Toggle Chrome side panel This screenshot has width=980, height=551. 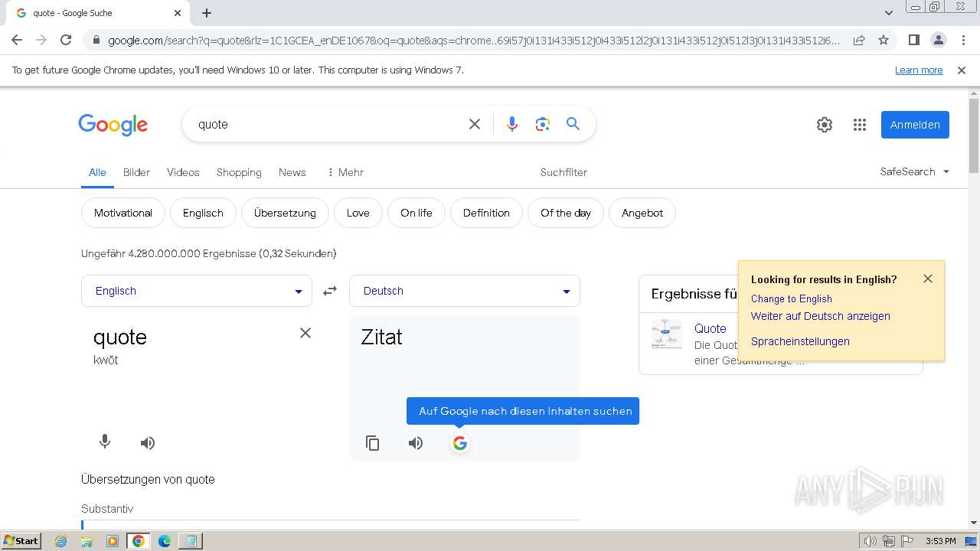pyautogui.click(x=913, y=40)
